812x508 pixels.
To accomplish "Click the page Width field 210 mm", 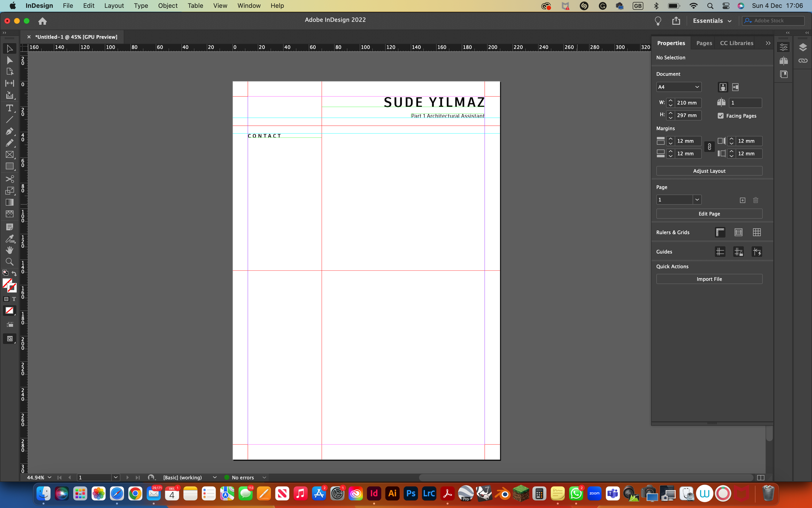I will coord(688,103).
